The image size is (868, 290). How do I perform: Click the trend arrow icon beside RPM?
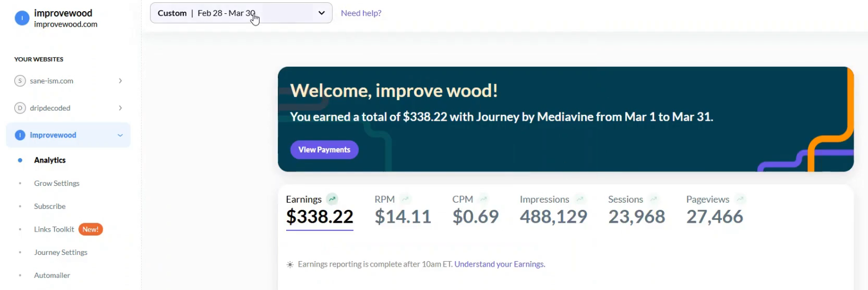[x=405, y=199]
